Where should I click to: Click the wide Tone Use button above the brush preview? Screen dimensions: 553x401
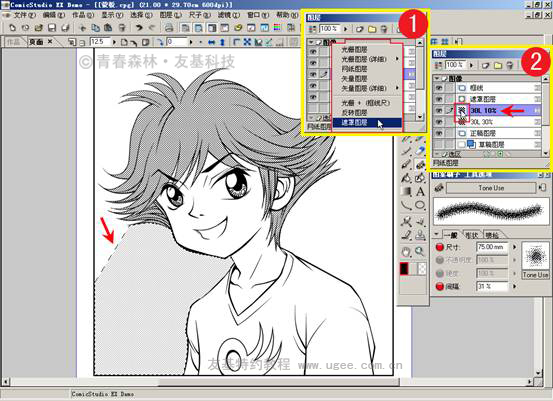pos(491,188)
